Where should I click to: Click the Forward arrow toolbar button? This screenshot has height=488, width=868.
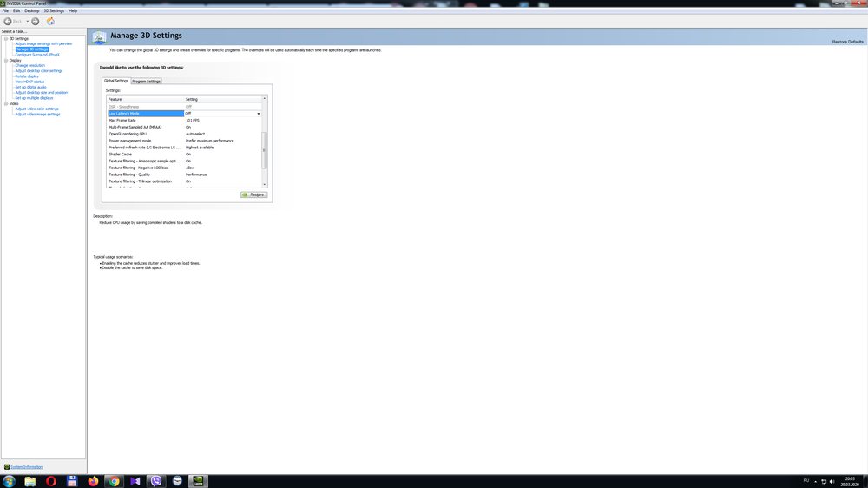pyautogui.click(x=36, y=21)
